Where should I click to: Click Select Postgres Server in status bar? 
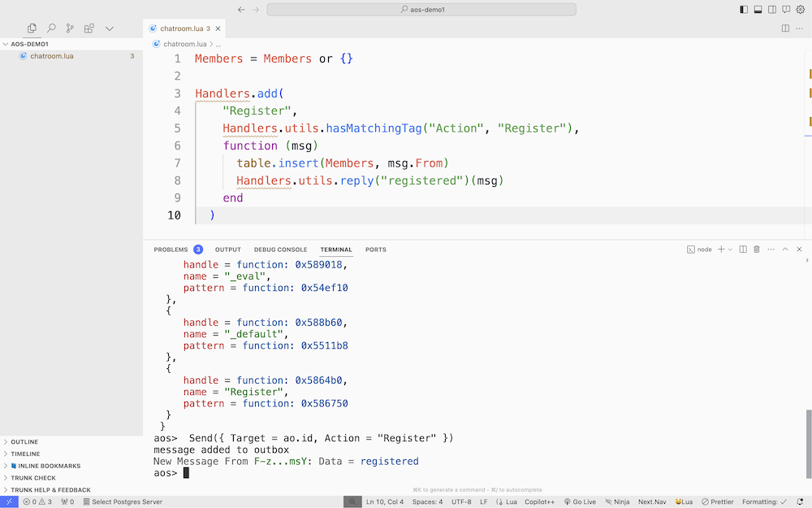(122, 502)
